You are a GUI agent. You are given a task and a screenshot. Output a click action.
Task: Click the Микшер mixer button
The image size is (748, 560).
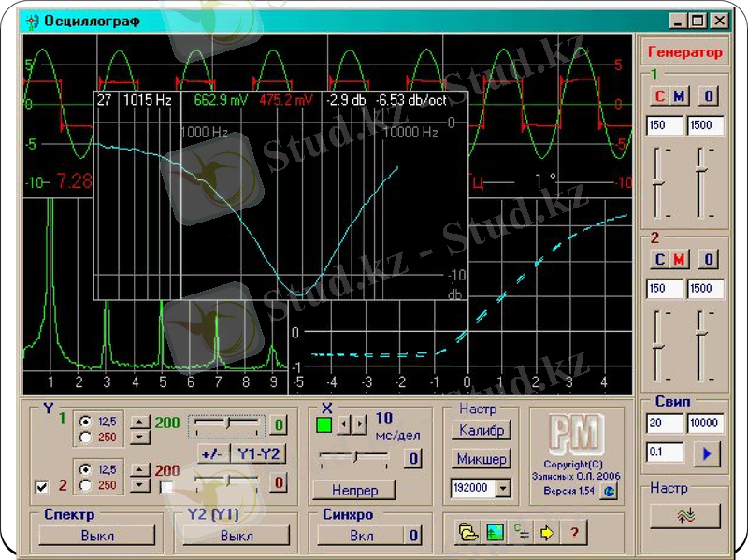pyautogui.click(x=482, y=459)
